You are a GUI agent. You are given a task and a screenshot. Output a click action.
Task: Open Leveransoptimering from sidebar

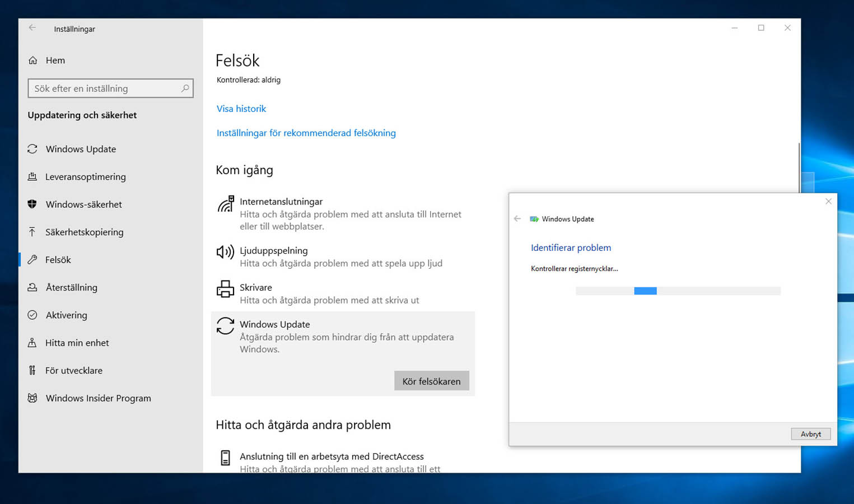34,176
